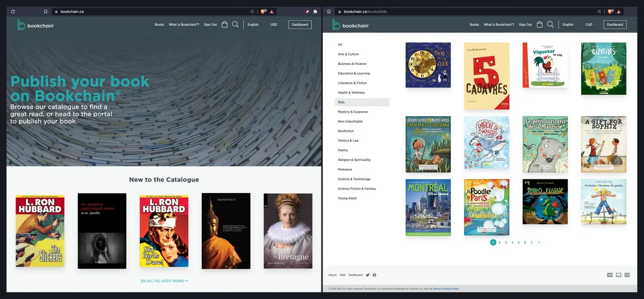This screenshot has height=299, width=644.
Task: Open CAD currency selector in right window
Action: pyautogui.click(x=589, y=25)
